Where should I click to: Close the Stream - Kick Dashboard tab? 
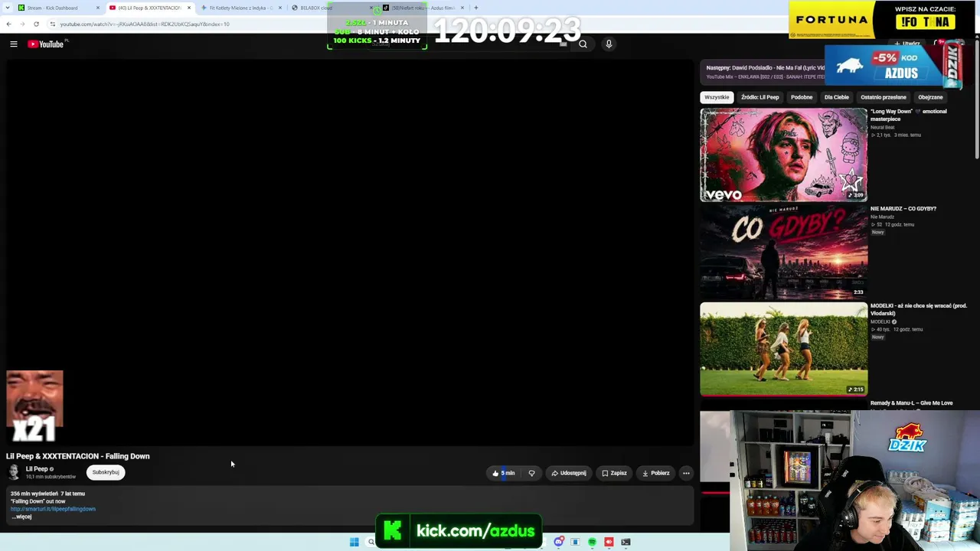click(x=98, y=8)
